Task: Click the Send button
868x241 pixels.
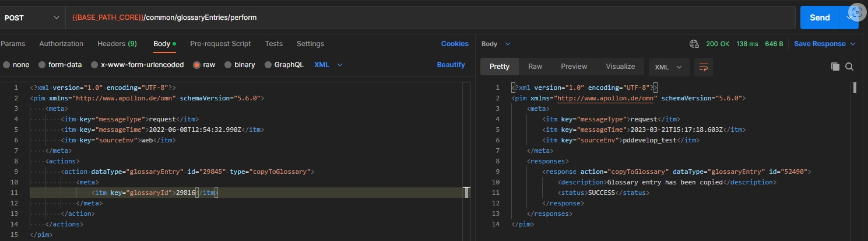Action: (820, 18)
